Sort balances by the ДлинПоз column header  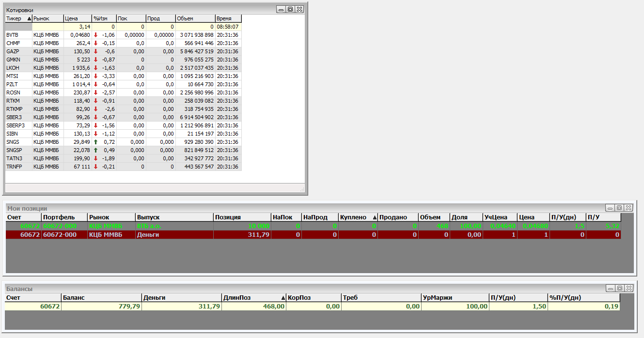(x=253, y=297)
